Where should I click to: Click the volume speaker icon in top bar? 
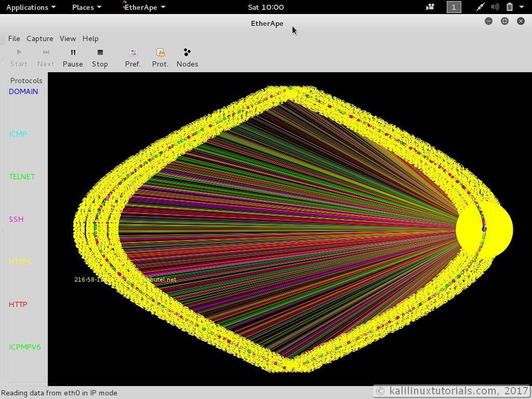(495, 7)
